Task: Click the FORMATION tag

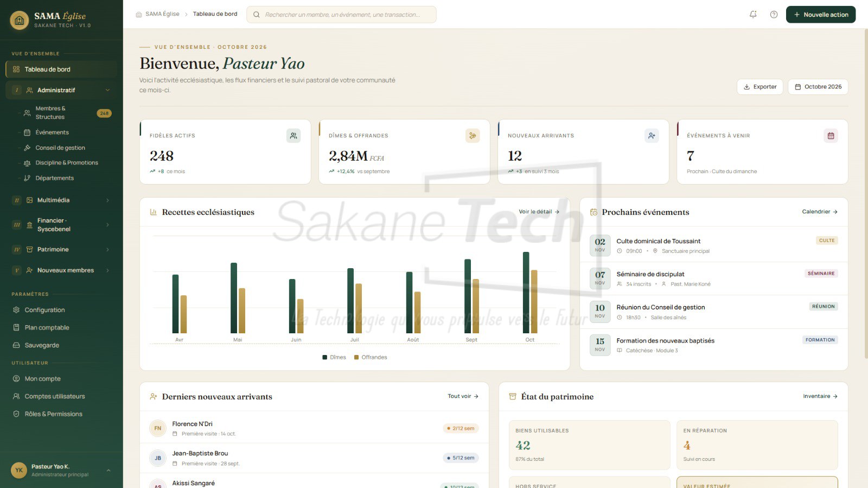Action: (820, 340)
